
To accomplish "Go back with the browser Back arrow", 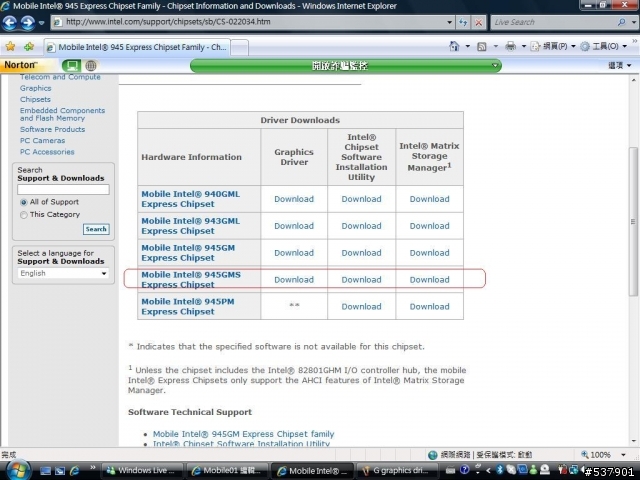I will pos(9,22).
